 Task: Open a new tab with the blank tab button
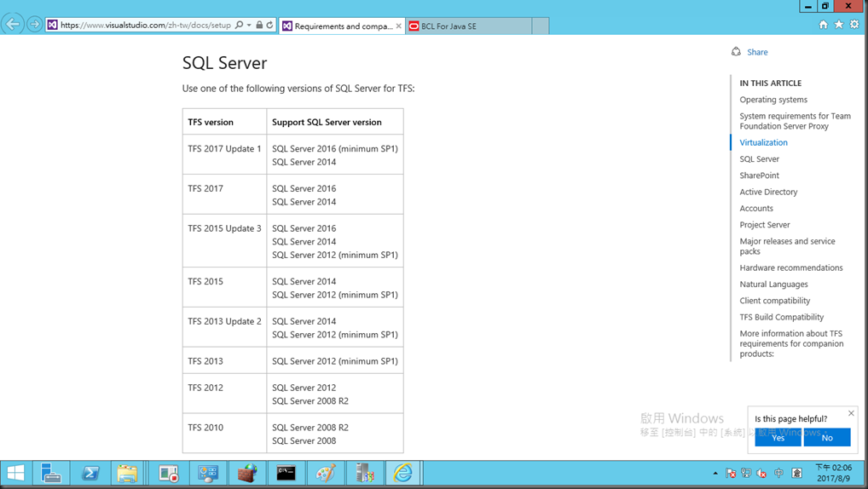(x=541, y=26)
